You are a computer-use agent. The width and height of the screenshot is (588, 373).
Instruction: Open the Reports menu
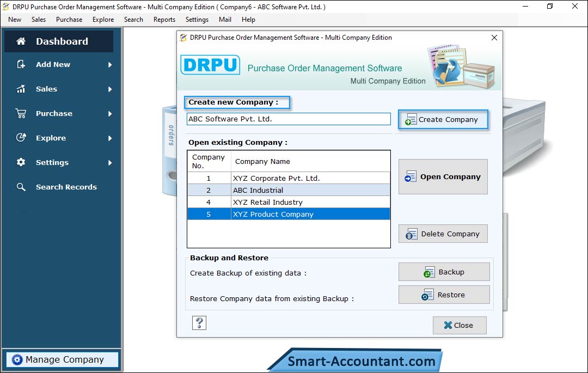tap(164, 20)
